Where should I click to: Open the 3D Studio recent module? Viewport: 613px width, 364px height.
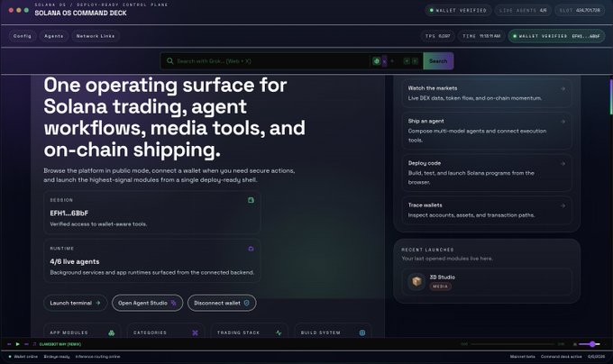pyautogui.click(x=487, y=282)
